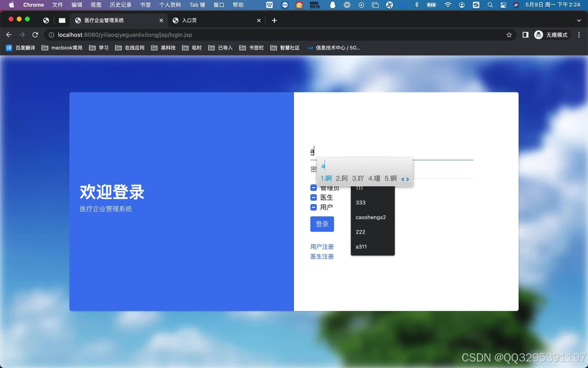Pick IME candidate 5.锕
The width and height of the screenshot is (588, 368).
click(391, 179)
